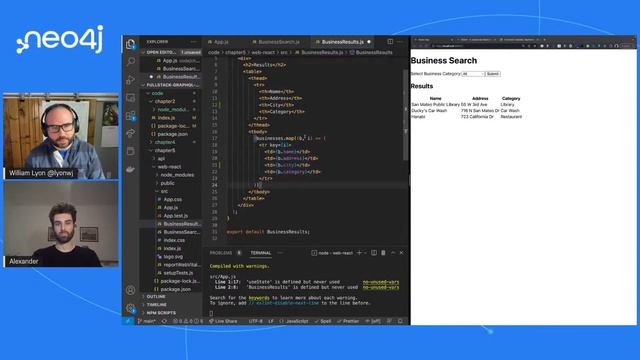This screenshot has height=360, width=640.
Task: Collapse the chapter5 folder
Action: pos(171,150)
